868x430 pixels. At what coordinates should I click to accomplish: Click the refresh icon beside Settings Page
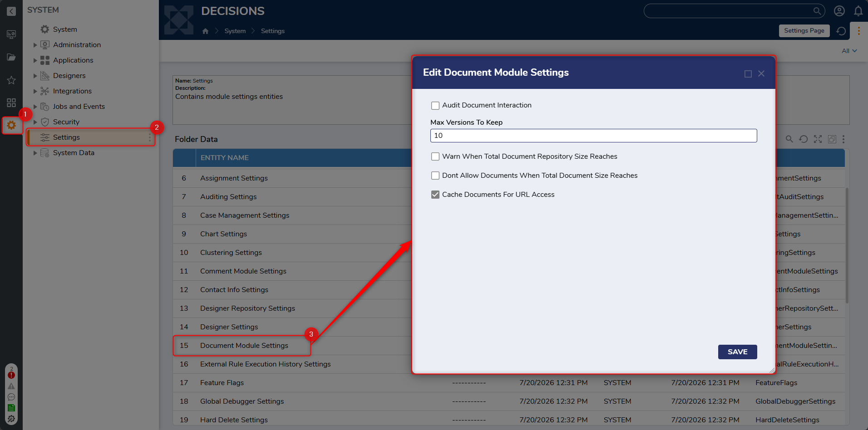pyautogui.click(x=841, y=31)
